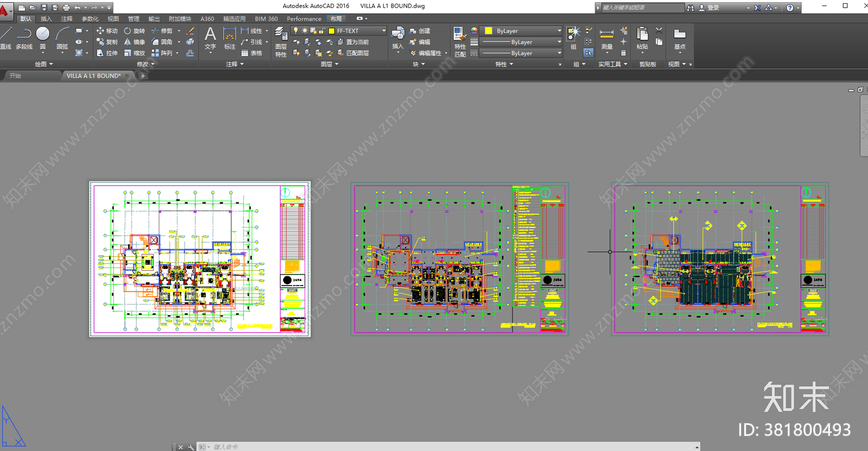
Task: Click the white-background floor plan viewport
Action: (200, 259)
